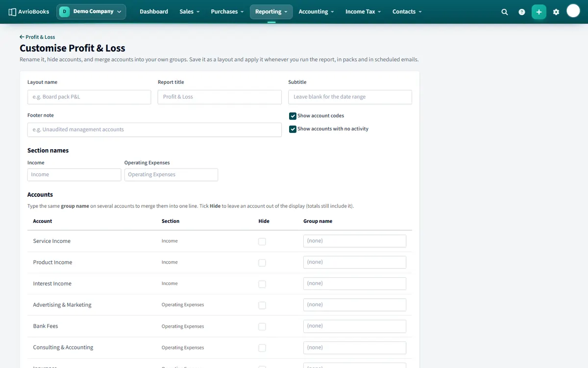Expand the Accounting menu
This screenshot has height=368, width=588.
pos(316,12)
